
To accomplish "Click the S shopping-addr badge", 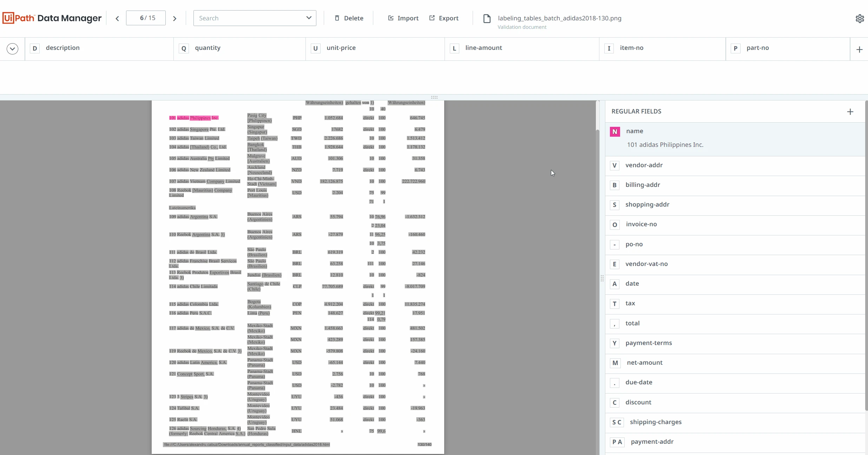I will tap(614, 205).
